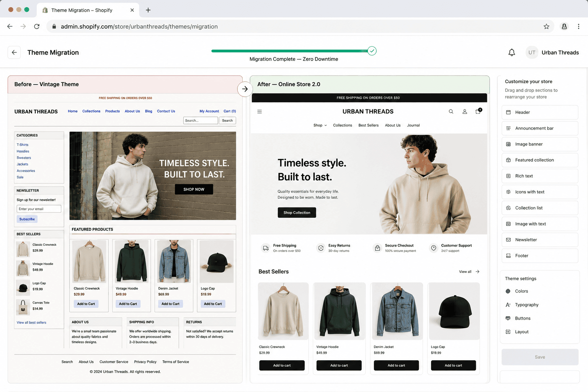Click Privacy Policy in the vintage footer

click(145, 362)
